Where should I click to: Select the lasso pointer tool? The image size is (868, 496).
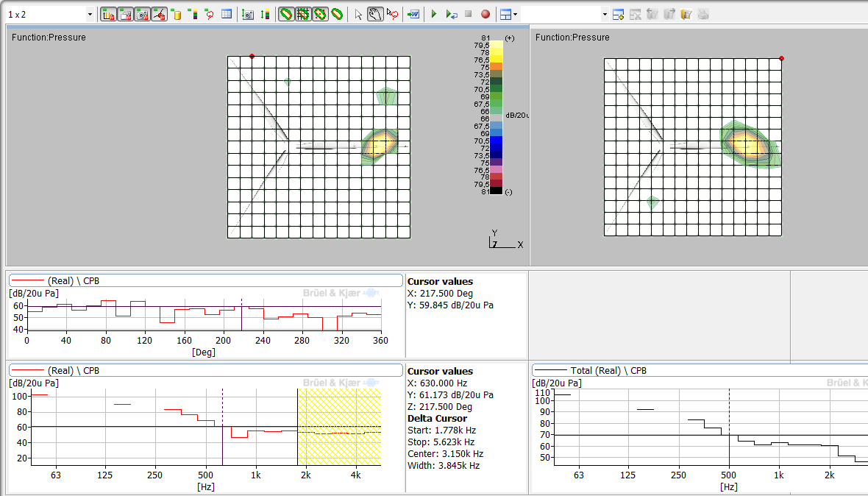point(392,14)
